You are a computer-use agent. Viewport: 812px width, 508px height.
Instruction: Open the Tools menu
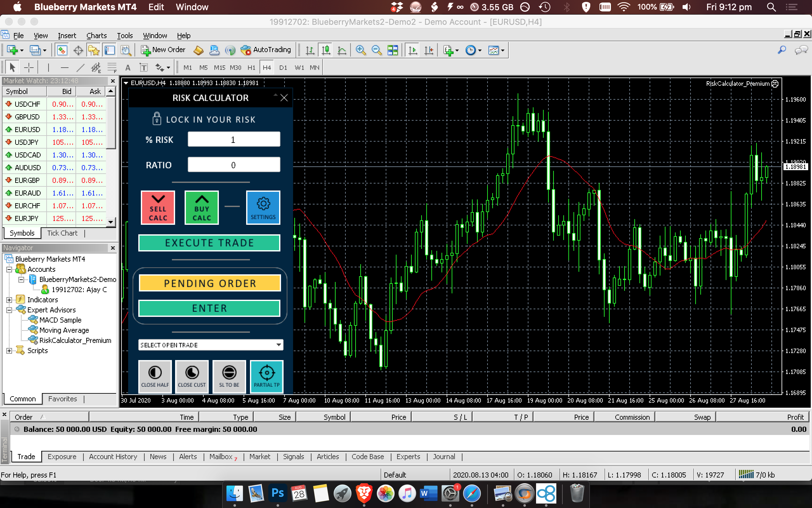125,36
